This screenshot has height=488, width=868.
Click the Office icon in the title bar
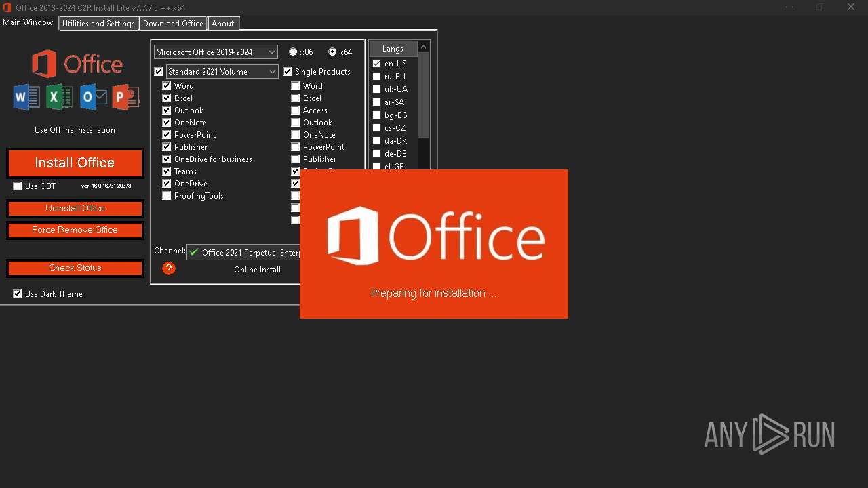7,7
